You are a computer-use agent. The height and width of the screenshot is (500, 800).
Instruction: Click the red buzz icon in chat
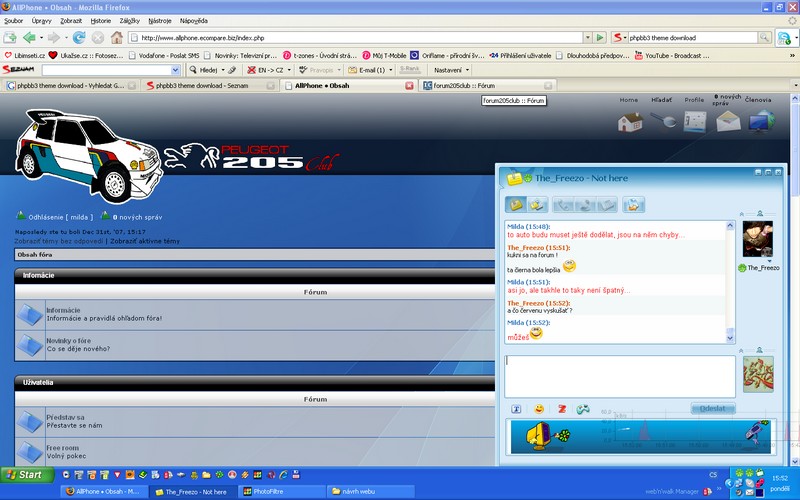tap(562, 409)
